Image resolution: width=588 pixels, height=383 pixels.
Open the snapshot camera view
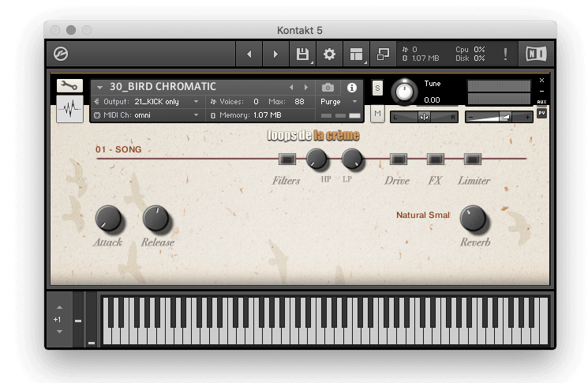coord(328,88)
